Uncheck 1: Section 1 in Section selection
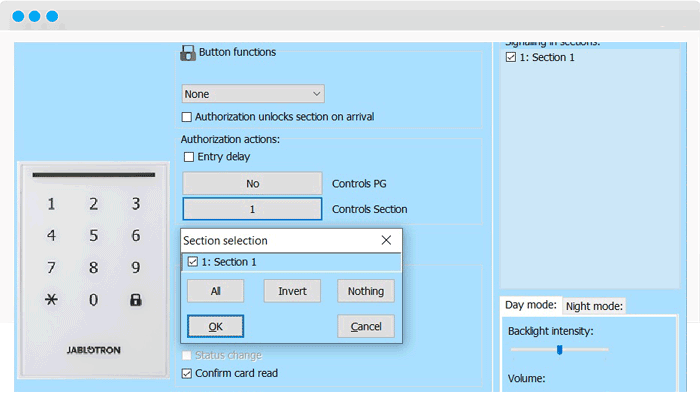Image resolution: width=700 pixels, height=408 pixels. coord(193,262)
